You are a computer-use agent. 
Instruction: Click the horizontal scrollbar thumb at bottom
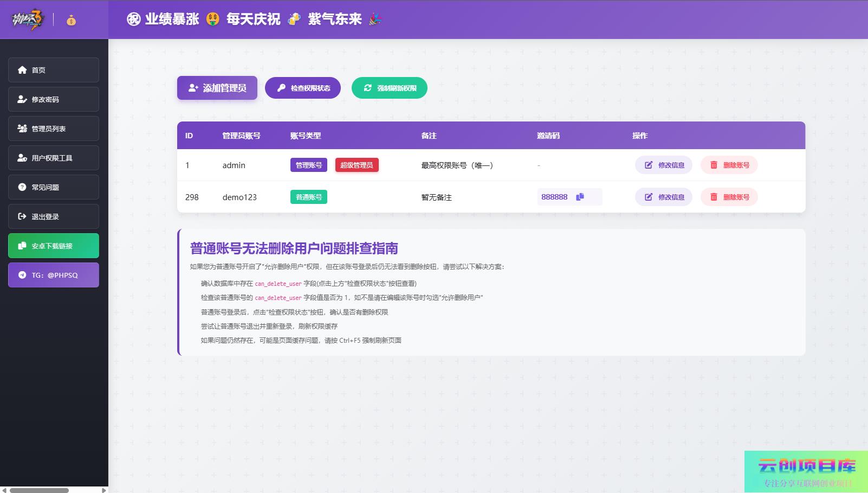(x=39, y=490)
